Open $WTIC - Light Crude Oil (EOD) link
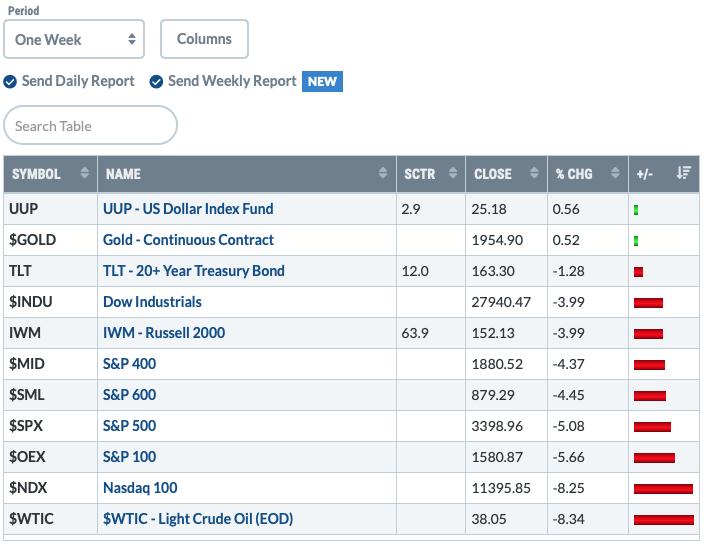 click(x=198, y=518)
